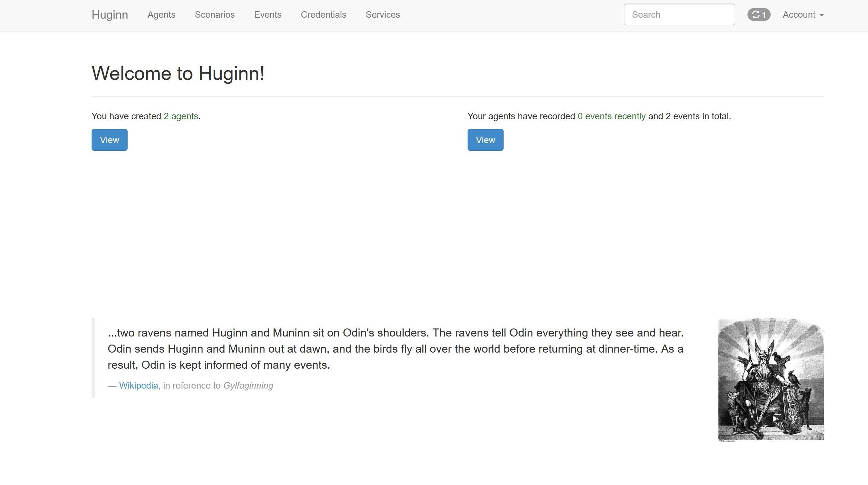Viewport: 868px width, 485px height.
Task: Open the Scenarios page
Action: pyautogui.click(x=215, y=14)
